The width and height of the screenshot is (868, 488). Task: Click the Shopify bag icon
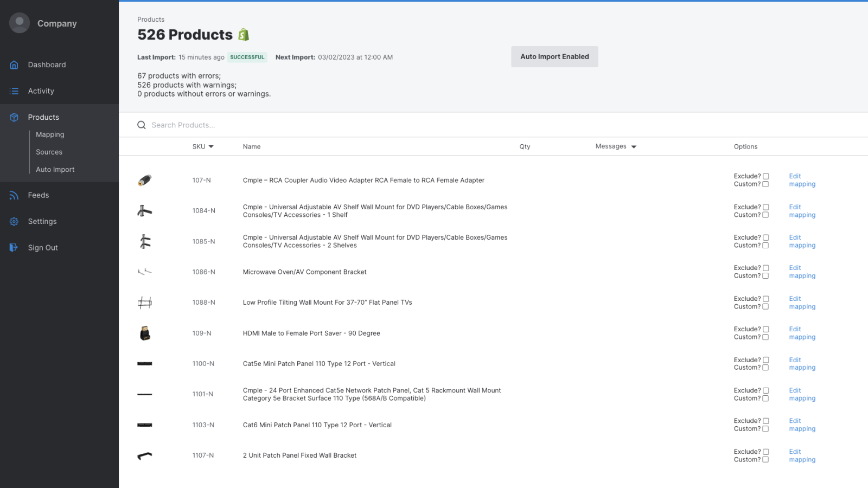point(244,35)
